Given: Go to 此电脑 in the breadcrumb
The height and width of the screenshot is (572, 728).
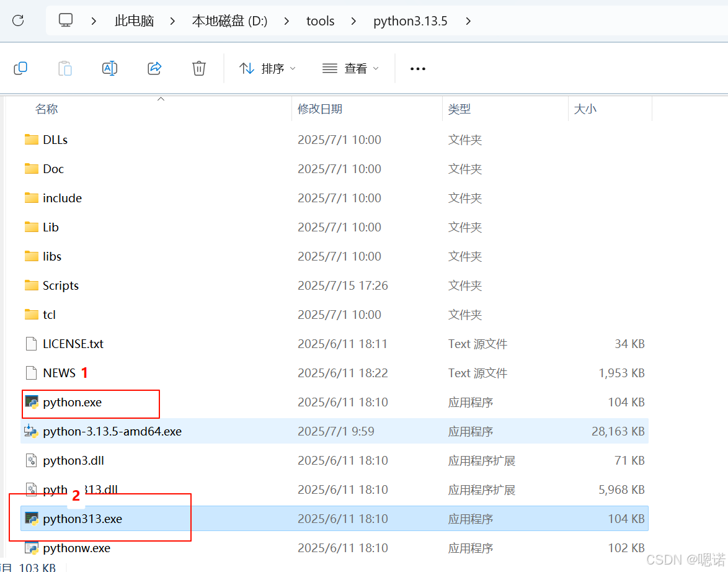Looking at the screenshot, I should (x=134, y=21).
